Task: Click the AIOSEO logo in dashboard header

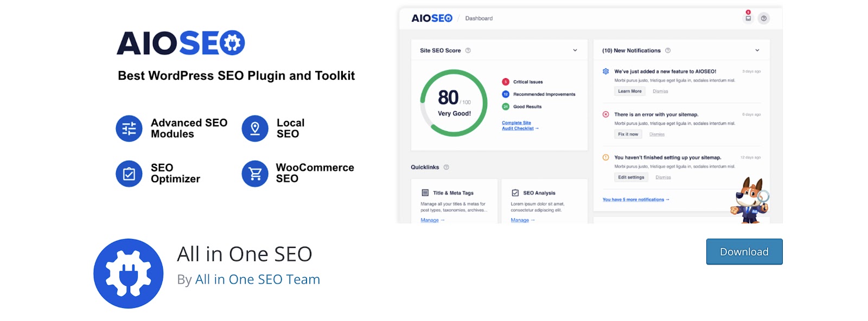Action: [x=432, y=18]
